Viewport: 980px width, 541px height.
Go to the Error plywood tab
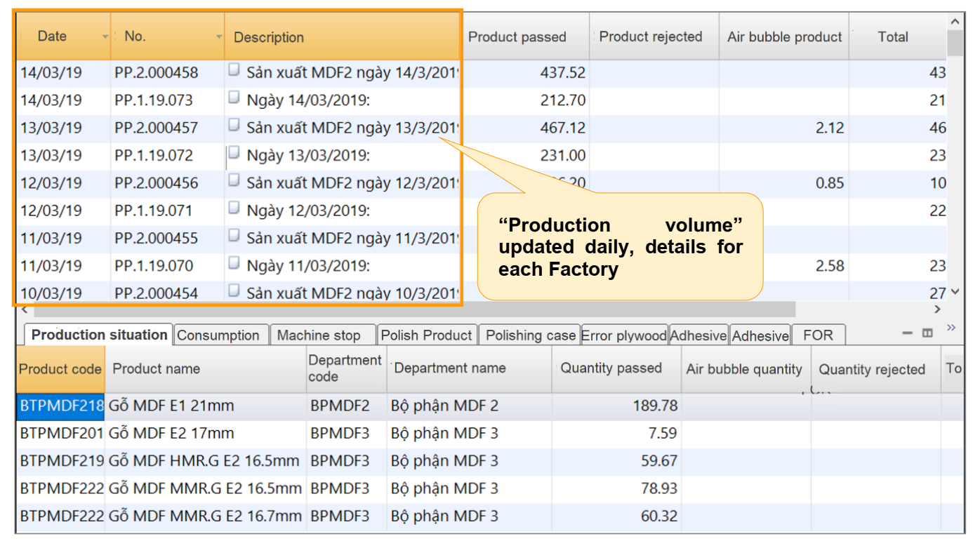click(623, 335)
